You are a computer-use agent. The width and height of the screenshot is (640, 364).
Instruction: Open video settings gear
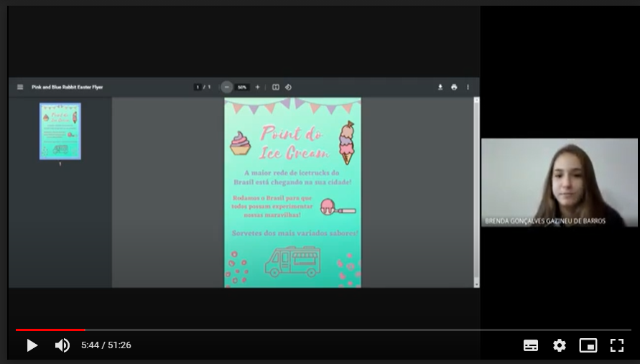click(560, 345)
